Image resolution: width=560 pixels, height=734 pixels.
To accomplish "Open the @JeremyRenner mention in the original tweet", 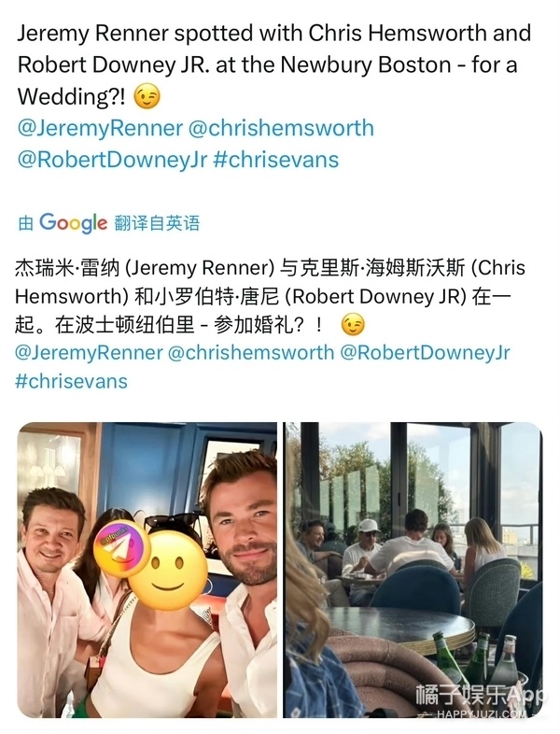I will point(100,128).
